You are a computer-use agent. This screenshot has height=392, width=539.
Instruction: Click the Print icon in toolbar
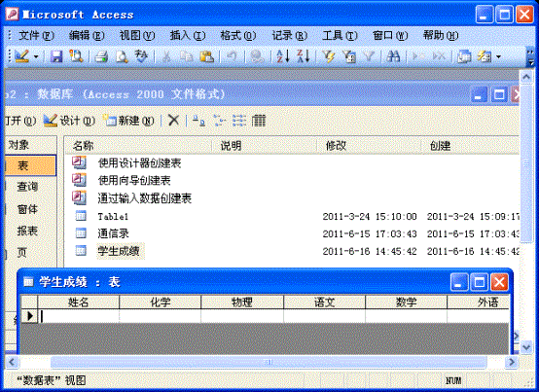[x=101, y=56]
